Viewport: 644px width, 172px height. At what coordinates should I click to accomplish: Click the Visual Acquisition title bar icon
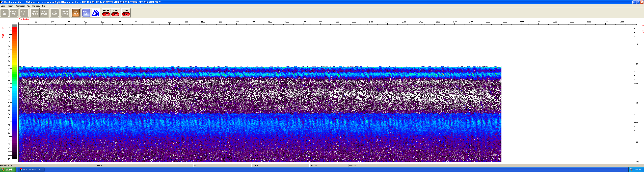tap(2, 2)
